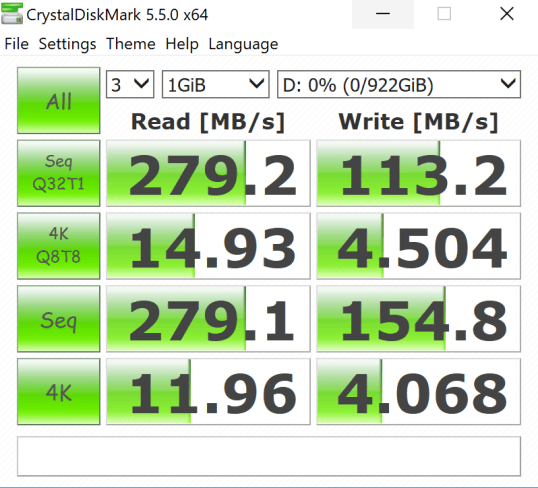538x488 pixels.
Task: Run all benchmarks with the All button
Action: pyautogui.click(x=59, y=100)
